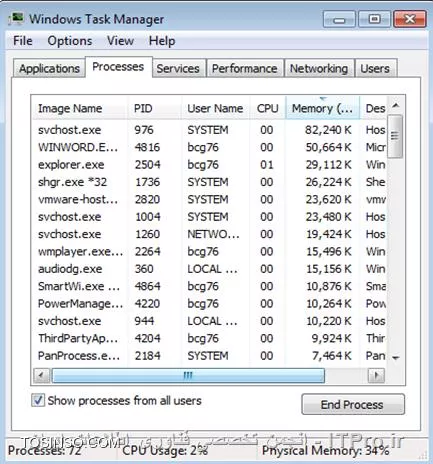Sort by CPU column header
433x464 pixels.
pyautogui.click(x=268, y=108)
